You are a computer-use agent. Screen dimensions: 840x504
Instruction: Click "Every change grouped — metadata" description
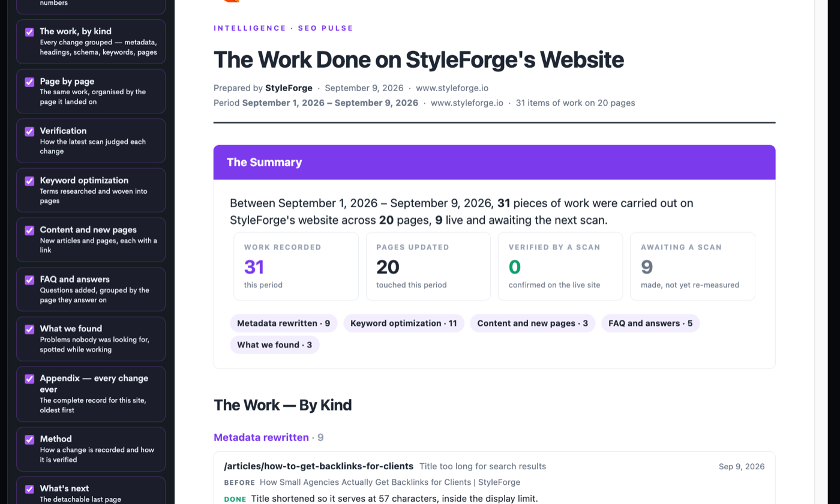[x=98, y=47]
